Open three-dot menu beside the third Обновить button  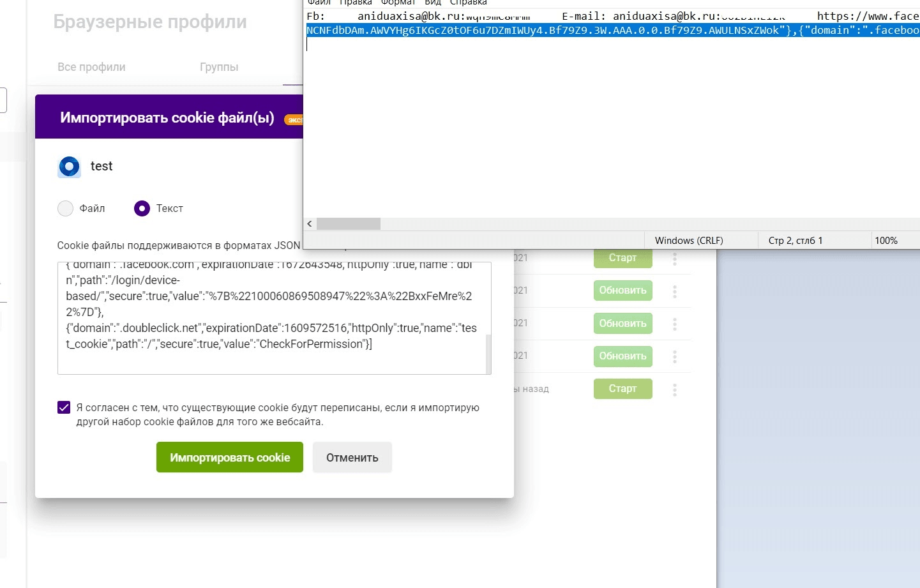point(674,356)
